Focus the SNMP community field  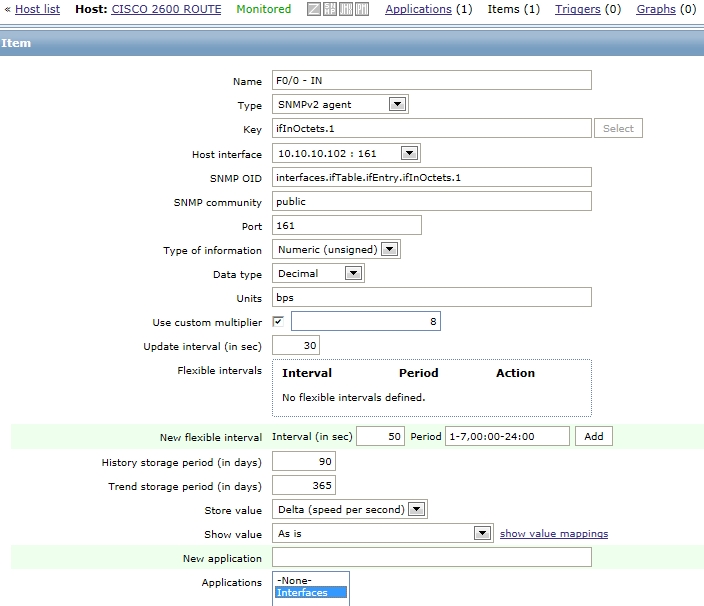[x=431, y=202]
